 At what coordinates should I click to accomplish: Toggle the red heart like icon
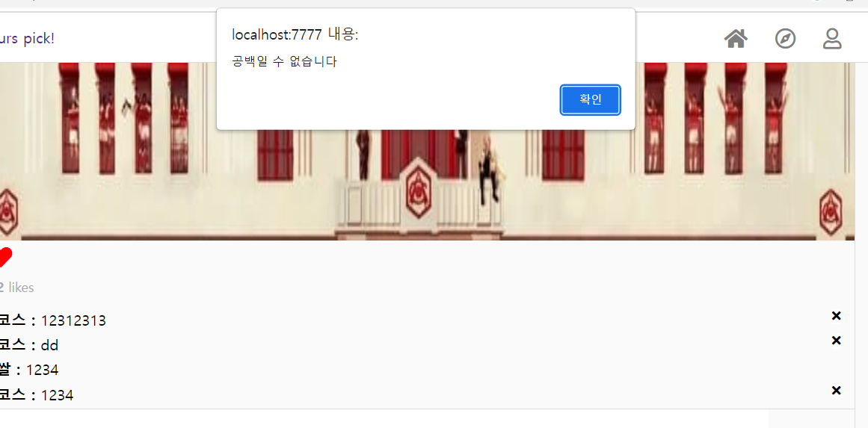pyautogui.click(x=4, y=257)
